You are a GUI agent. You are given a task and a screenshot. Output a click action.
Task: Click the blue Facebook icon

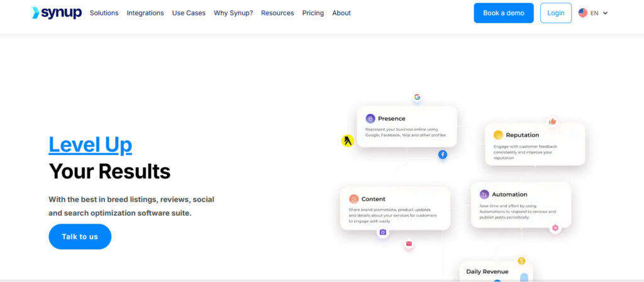(442, 155)
